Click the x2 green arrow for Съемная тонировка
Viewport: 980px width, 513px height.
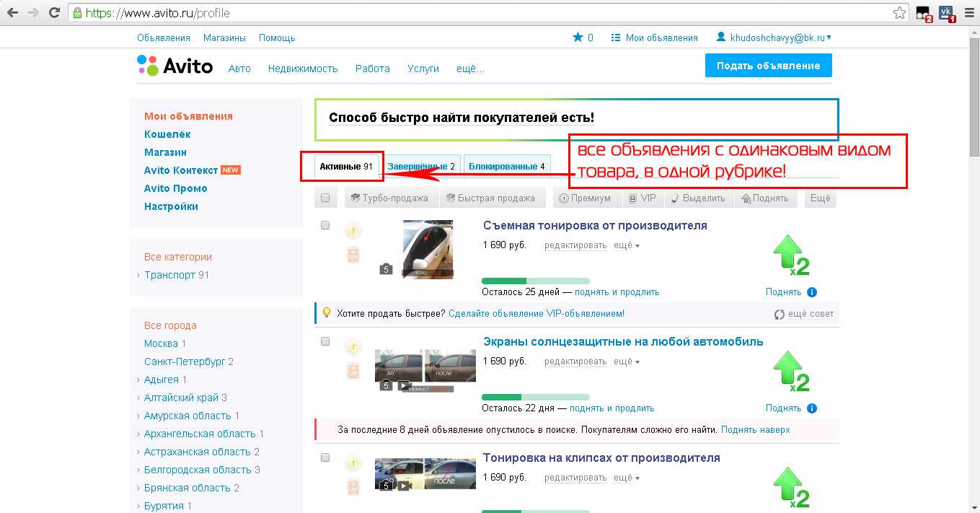pos(791,255)
